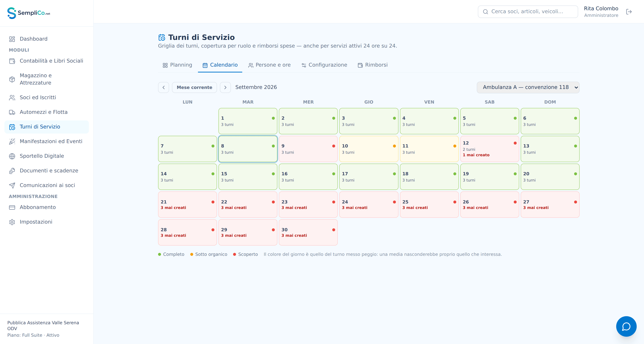
Task: Click the Sotto organico orange legend dot
Action: (x=192, y=255)
